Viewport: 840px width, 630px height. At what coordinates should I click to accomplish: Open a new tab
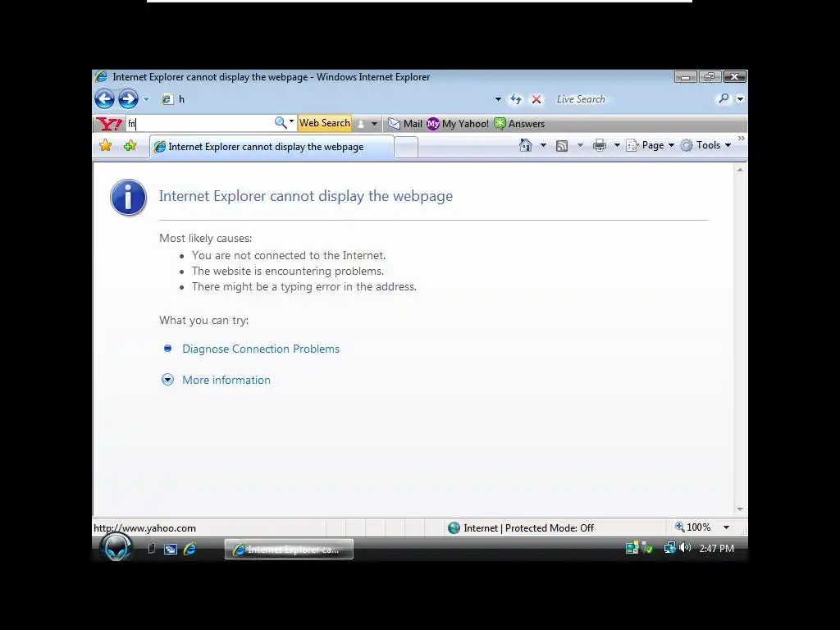coord(406,148)
